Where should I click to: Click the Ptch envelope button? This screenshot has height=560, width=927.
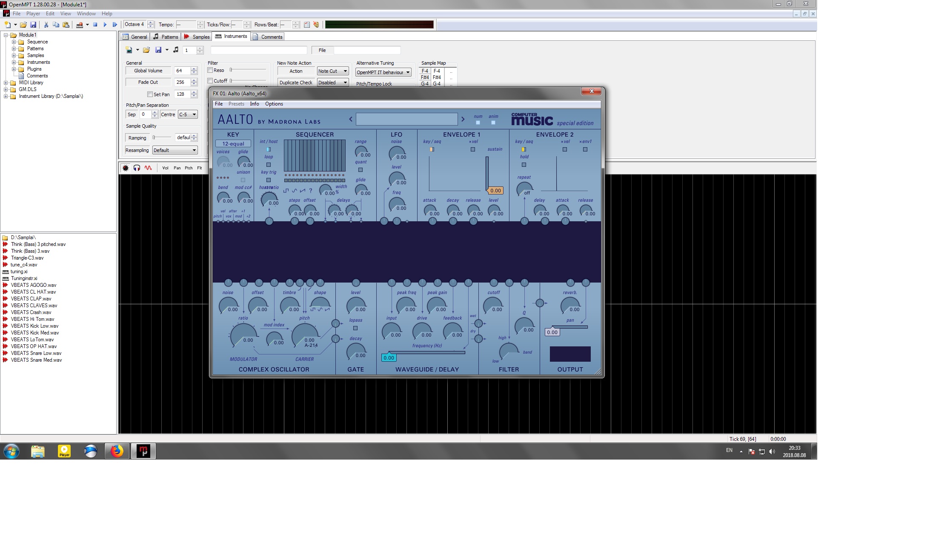coord(189,168)
